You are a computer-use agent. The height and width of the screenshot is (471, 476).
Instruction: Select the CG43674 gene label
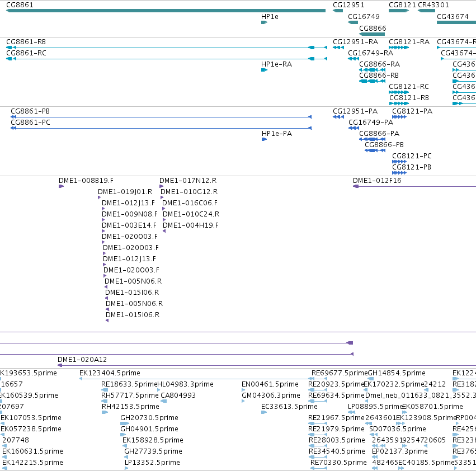453,17
